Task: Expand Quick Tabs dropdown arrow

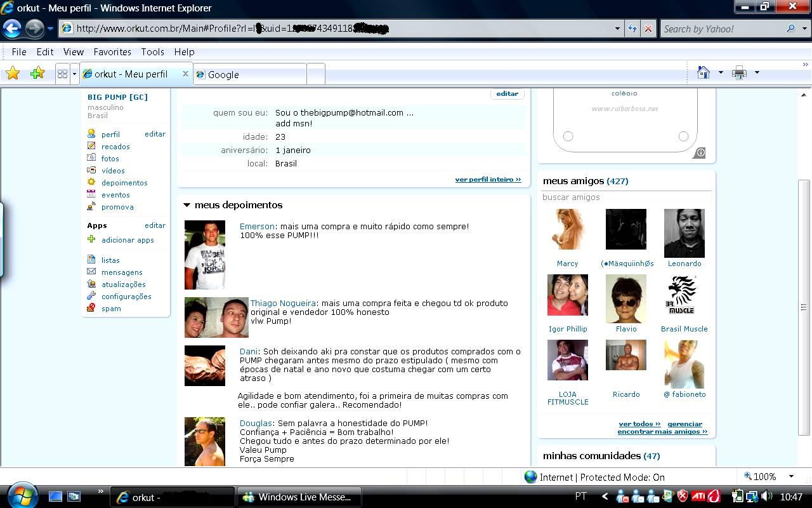Action: pyautogui.click(x=74, y=74)
